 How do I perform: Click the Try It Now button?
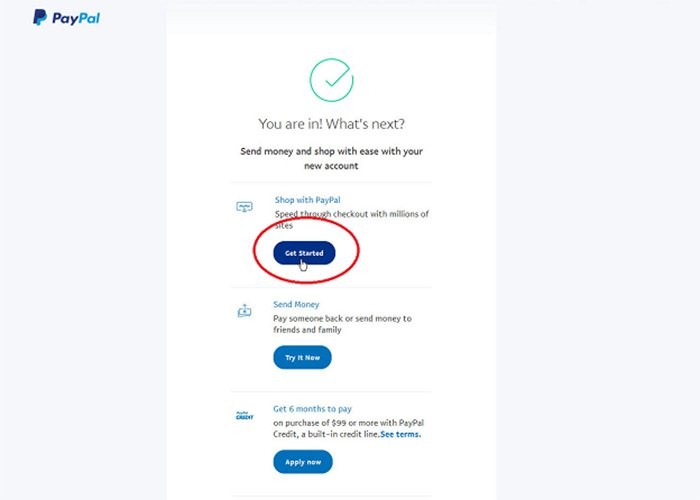click(303, 358)
